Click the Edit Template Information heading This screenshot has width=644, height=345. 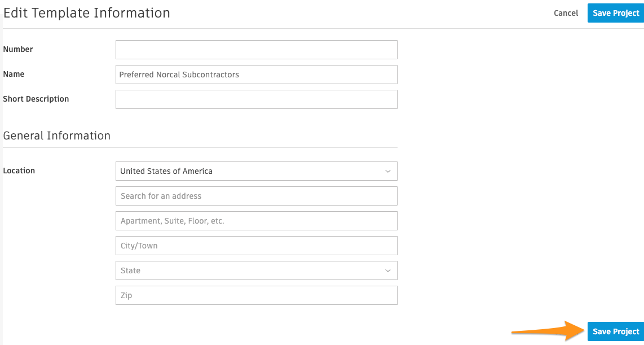(86, 12)
